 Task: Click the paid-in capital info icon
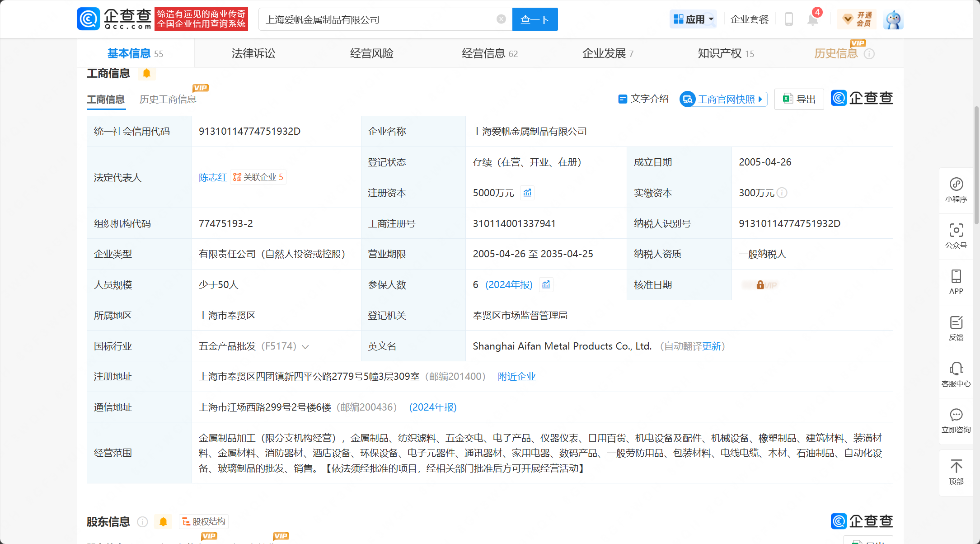pos(782,193)
